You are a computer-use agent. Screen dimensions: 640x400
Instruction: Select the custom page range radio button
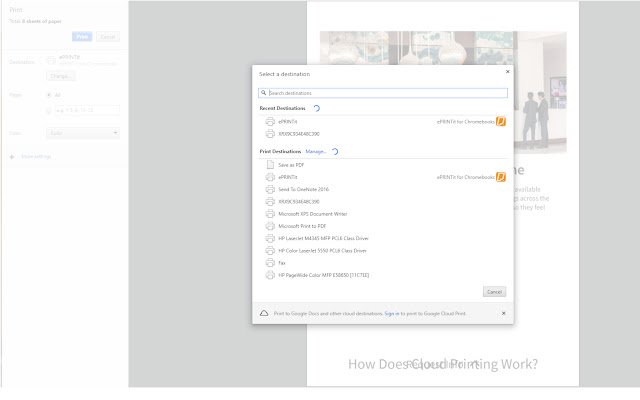(x=49, y=110)
